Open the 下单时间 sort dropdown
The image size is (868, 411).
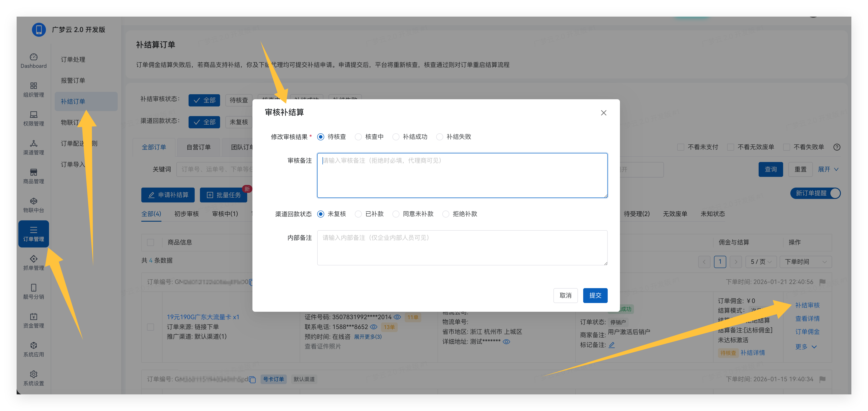pyautogui.click(x=805, y=262)
